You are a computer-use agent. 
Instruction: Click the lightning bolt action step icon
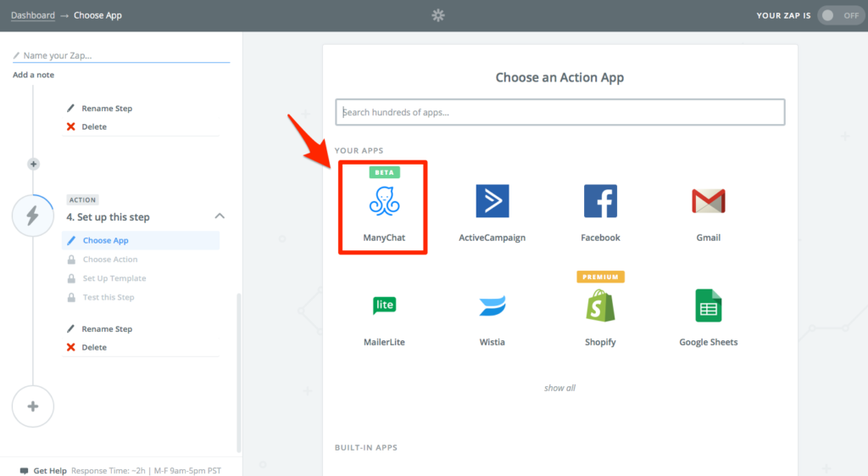pos(33,216)
